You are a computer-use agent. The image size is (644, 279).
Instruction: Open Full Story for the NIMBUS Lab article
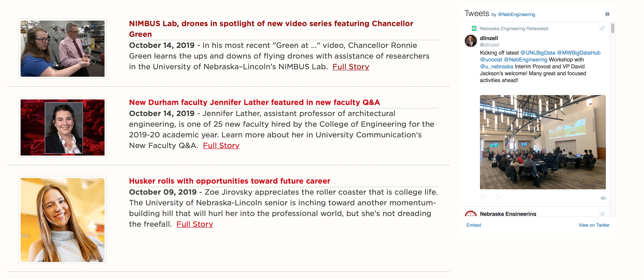[x=350, y=67]
